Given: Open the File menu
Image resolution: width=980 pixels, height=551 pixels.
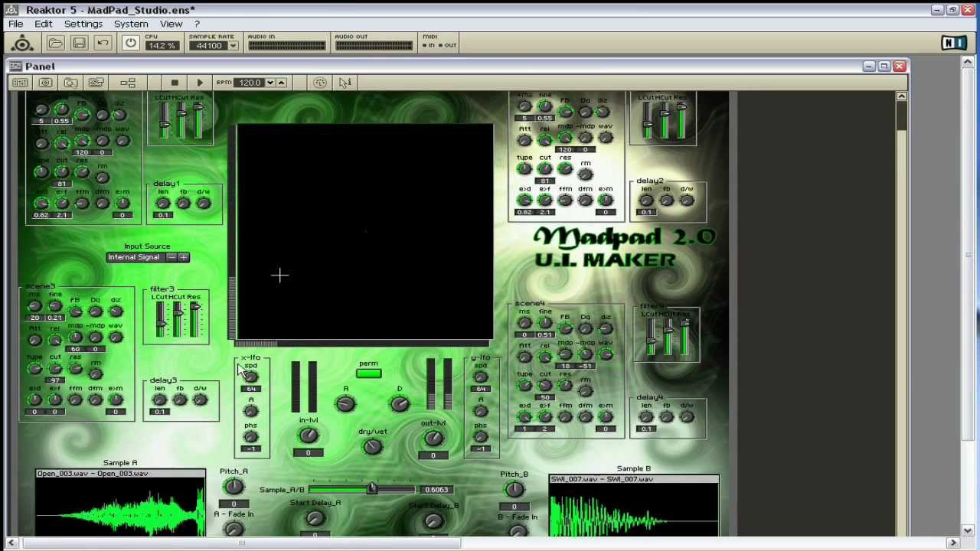Looking at the screenshot, I should tap(15, 24).
